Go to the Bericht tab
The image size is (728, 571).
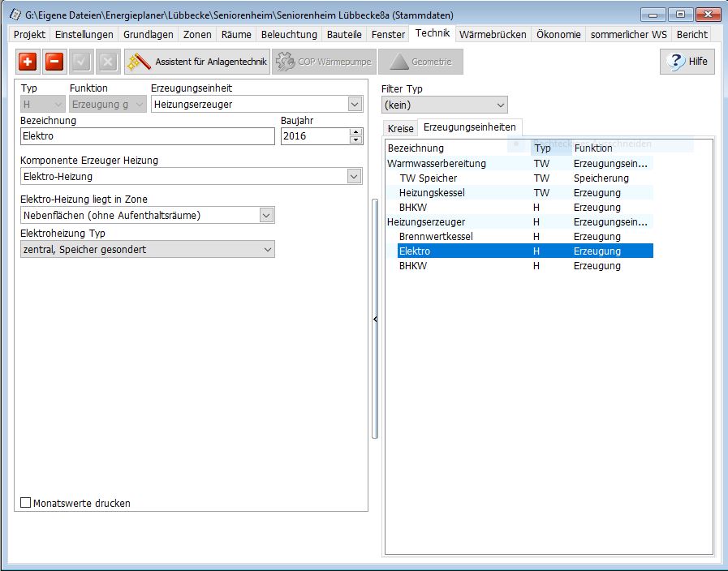coord(692,34)
